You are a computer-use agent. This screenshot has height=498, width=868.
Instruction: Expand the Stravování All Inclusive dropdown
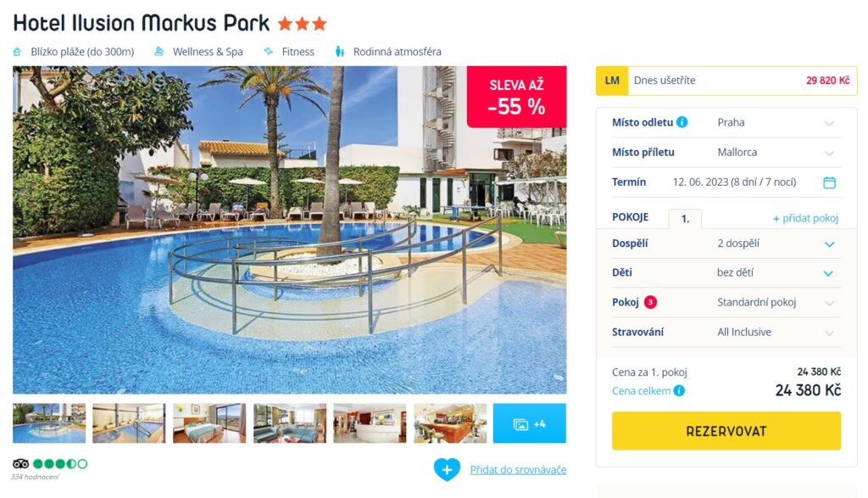point(779,333)
